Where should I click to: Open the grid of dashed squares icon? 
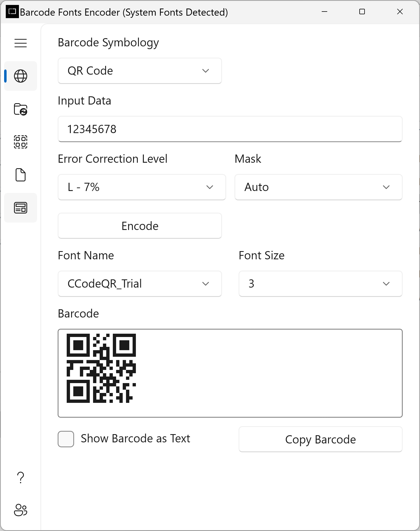[x=21, y=142]
